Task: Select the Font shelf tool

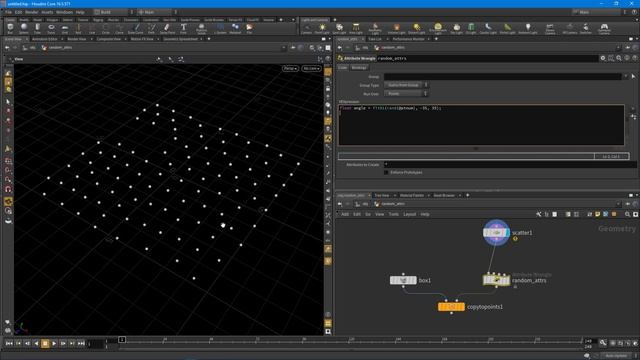Action: (183, 29)
